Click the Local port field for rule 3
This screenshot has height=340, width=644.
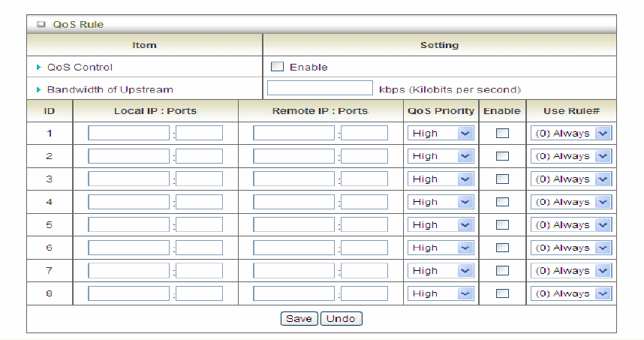pyautogui.click(x=199, y=179)
